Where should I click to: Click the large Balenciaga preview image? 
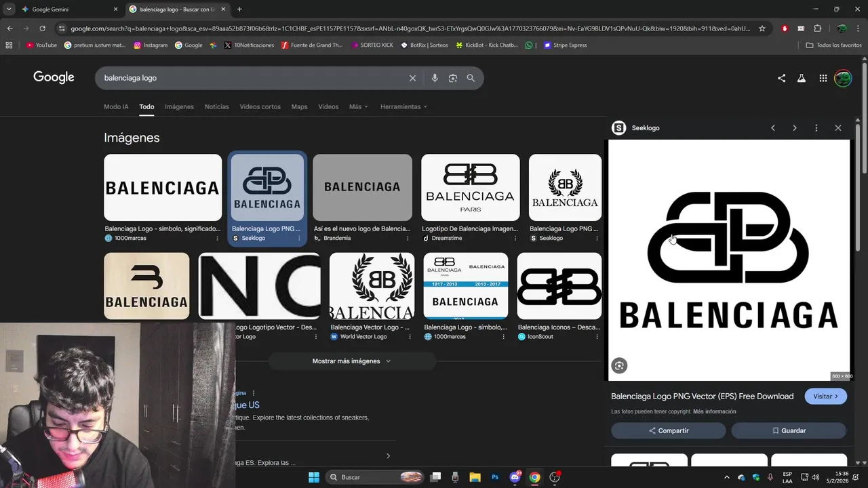click(x=729, y=260)
